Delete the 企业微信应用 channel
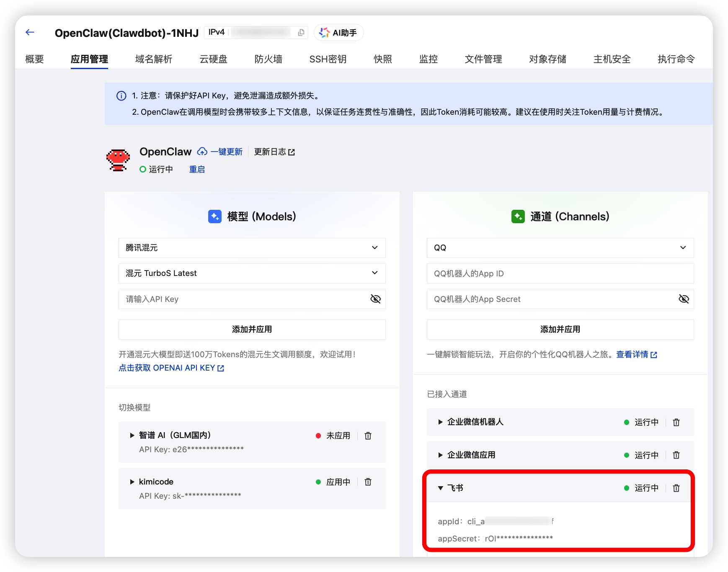This screenshot has width=728, height=572. pos(676,455)
